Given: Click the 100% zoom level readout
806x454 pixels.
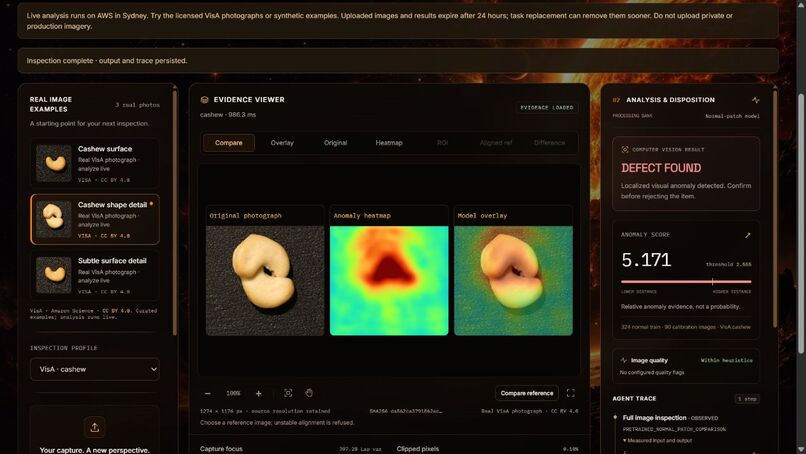Looking at the screenshot, I should 233,393.
